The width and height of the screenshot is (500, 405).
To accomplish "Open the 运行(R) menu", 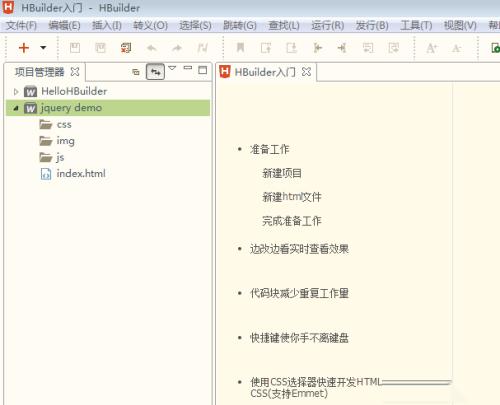I will pos(328,25).
